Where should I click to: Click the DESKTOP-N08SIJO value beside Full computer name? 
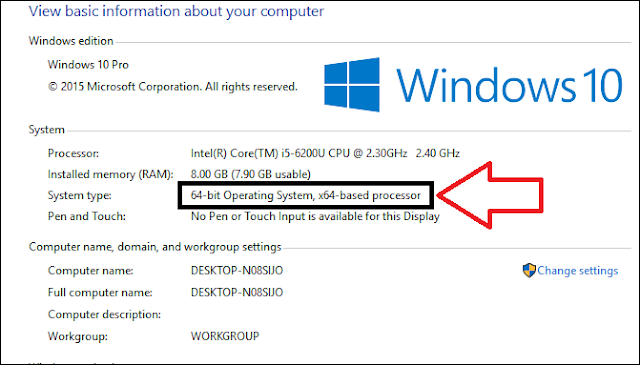click(x=237, y=293)
